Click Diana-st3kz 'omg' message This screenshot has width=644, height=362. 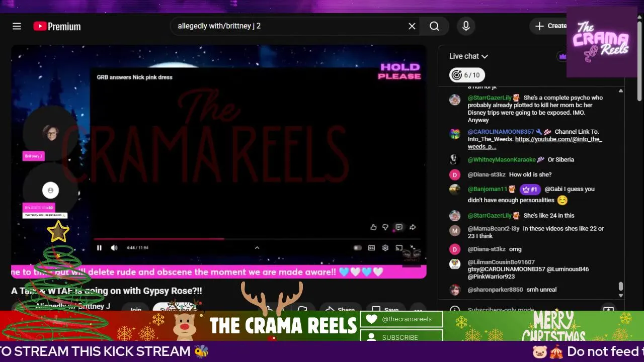pos(515,249)
